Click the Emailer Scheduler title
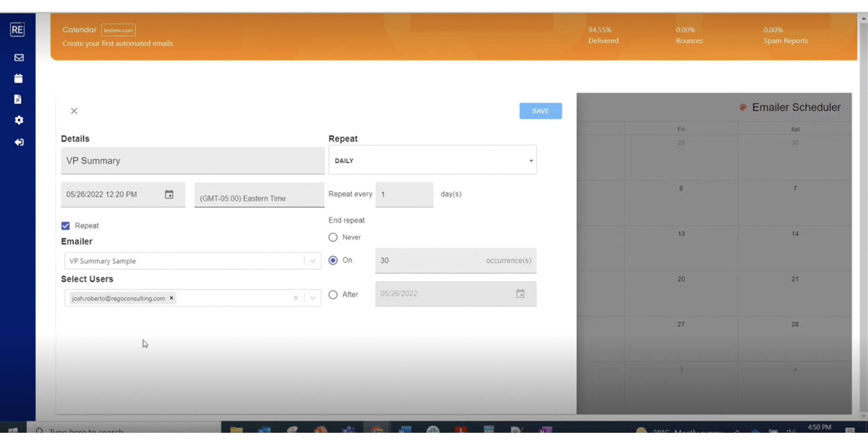Screen dimensions: 868x445 click(796, 107)
